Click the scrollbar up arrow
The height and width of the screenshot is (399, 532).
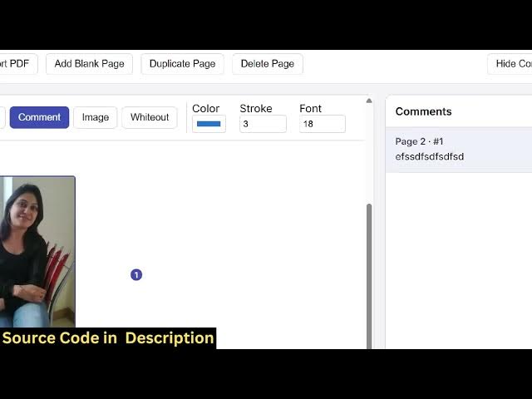click(x=369, y=101)
